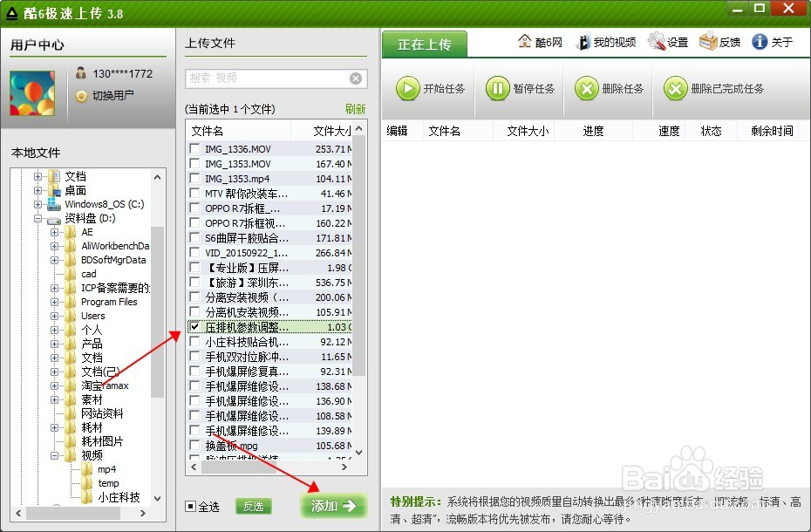Collapse the 资料盘 (D:) tree node

(37, 218)
